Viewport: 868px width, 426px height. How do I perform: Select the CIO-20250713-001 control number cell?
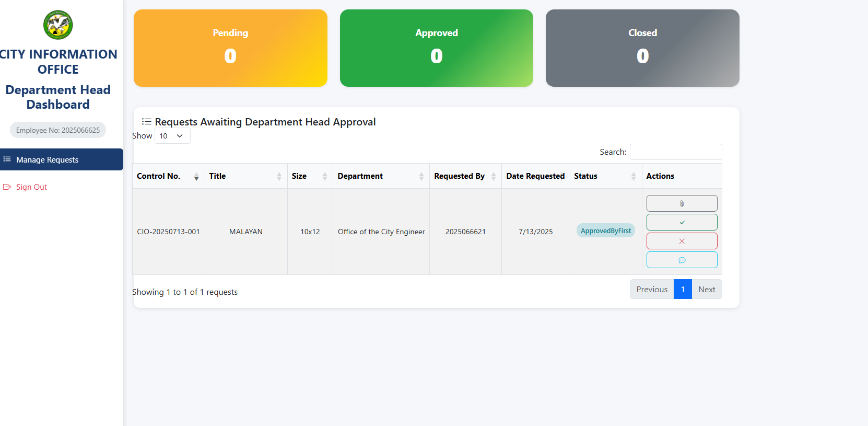[x=168, y=232]
